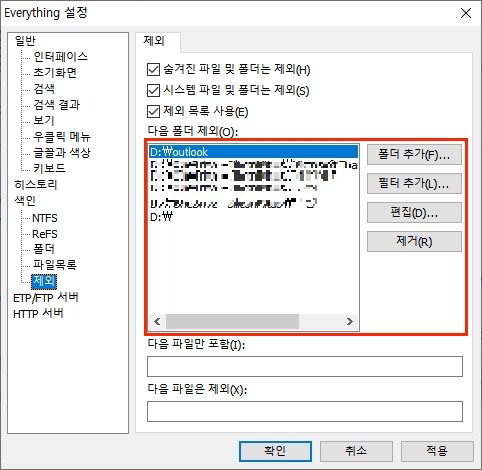Open 색인 settings page
The height and width of the screenshot is (470, 482).
[25, 200]
